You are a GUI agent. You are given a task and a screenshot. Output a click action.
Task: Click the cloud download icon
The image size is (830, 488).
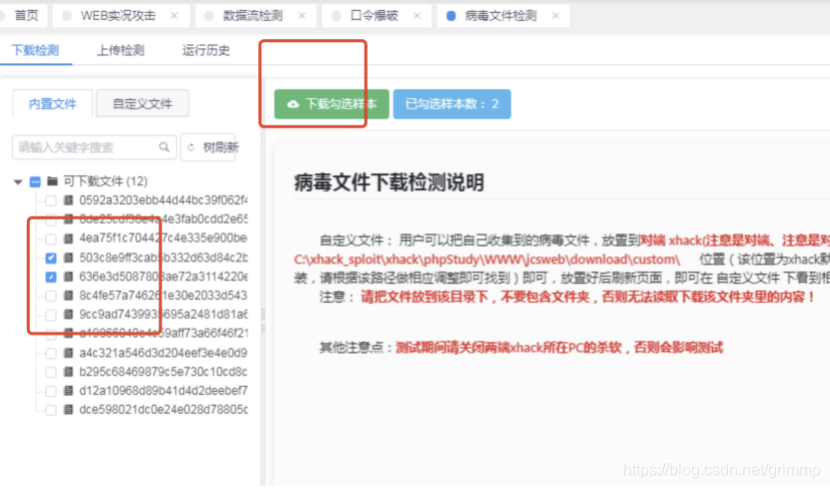click(x=293, y=104)
